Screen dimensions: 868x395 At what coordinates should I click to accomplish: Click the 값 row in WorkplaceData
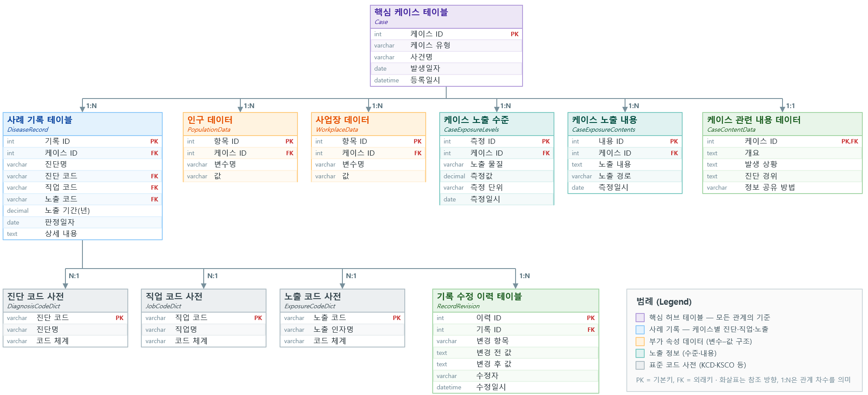pos(369,176)
